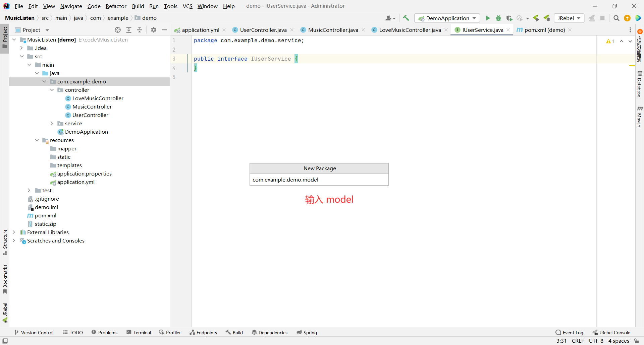Toggle tool window bars icon at bottom-left

pos(5,341)
